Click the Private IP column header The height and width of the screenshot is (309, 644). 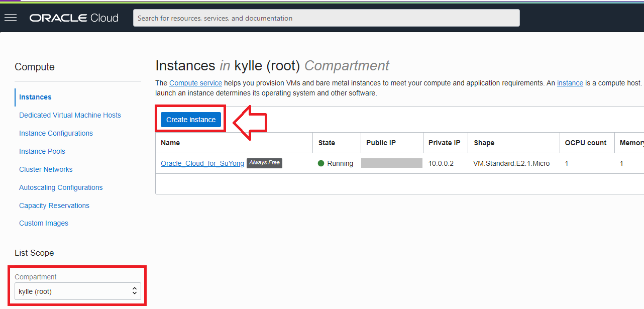coord(444,143)
